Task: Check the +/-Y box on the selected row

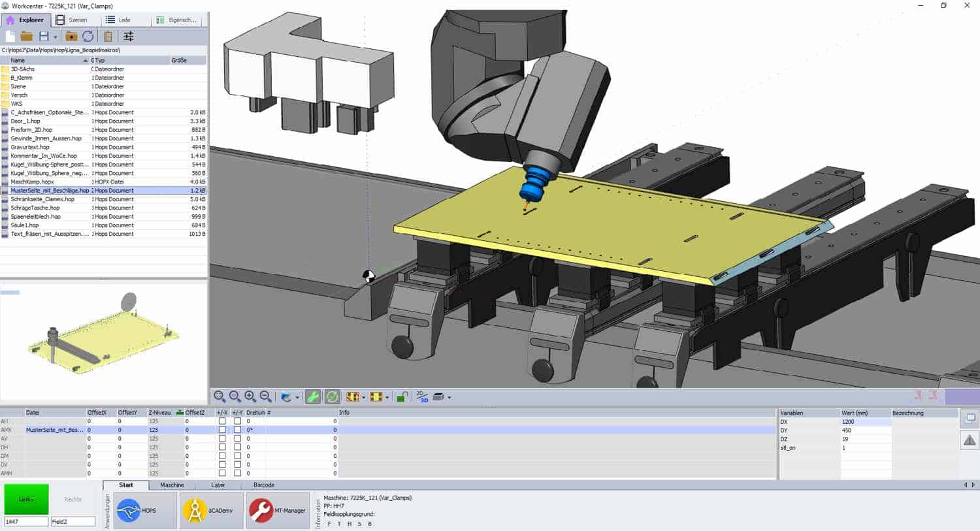Action: click(x=238, y=430)
